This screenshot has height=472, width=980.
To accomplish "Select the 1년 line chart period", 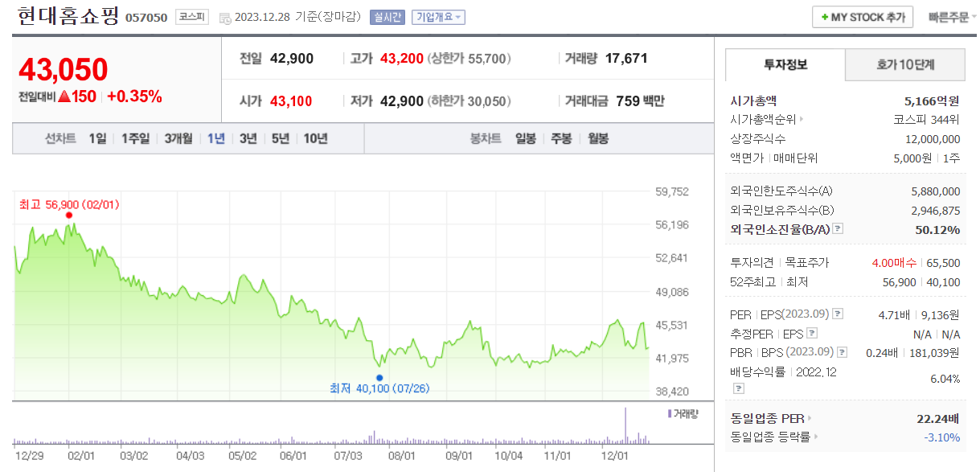I will (216, 138).
